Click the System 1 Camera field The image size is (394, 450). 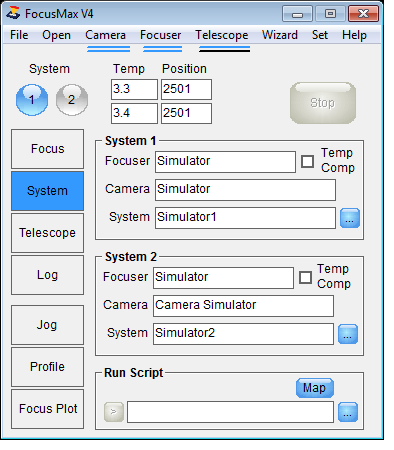(245, 190)
